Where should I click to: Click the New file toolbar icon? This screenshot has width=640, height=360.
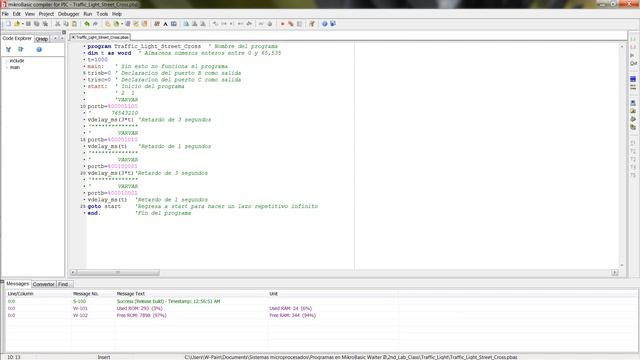[x=8, y=24]
